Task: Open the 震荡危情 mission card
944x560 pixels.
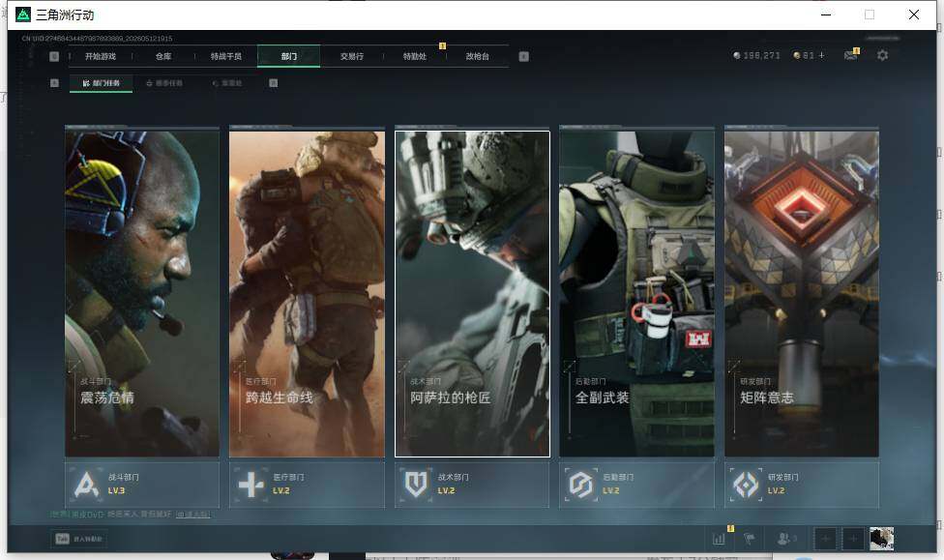Action: pyautogui.click(x=142, y=292)
